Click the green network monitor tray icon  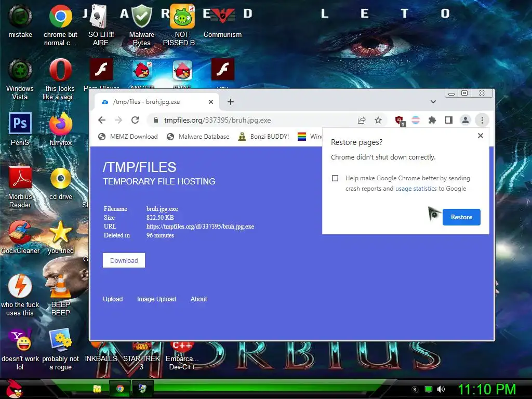pos(429,389)
